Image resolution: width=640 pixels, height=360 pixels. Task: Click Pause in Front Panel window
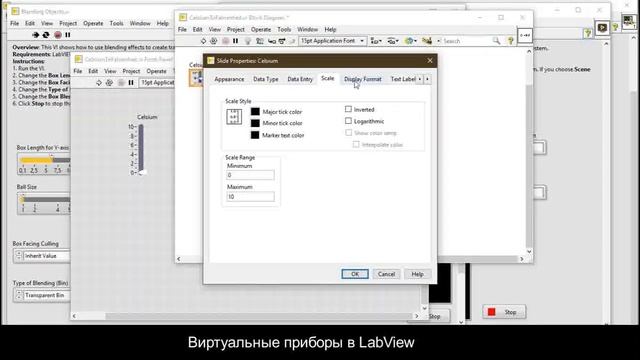pos(131,82)
